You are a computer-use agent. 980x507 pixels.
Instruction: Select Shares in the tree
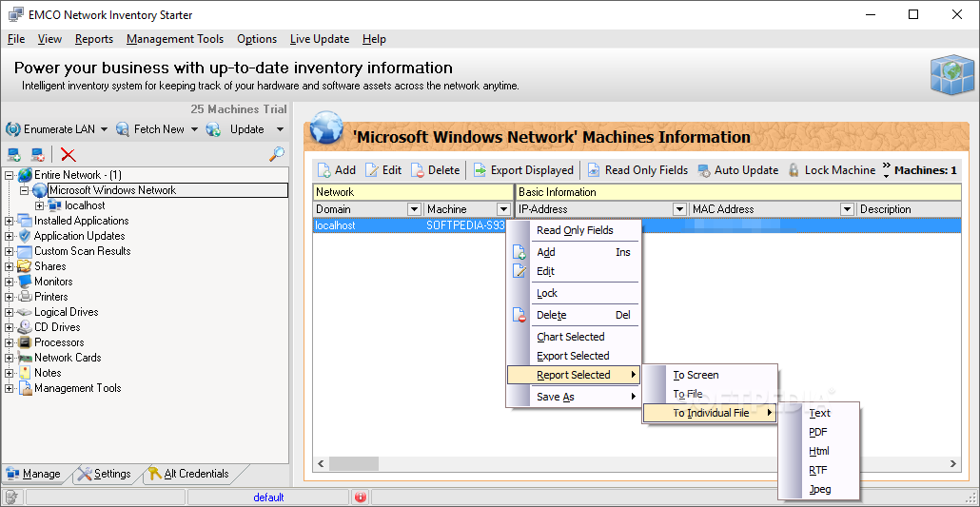click(x=50, y=266)
